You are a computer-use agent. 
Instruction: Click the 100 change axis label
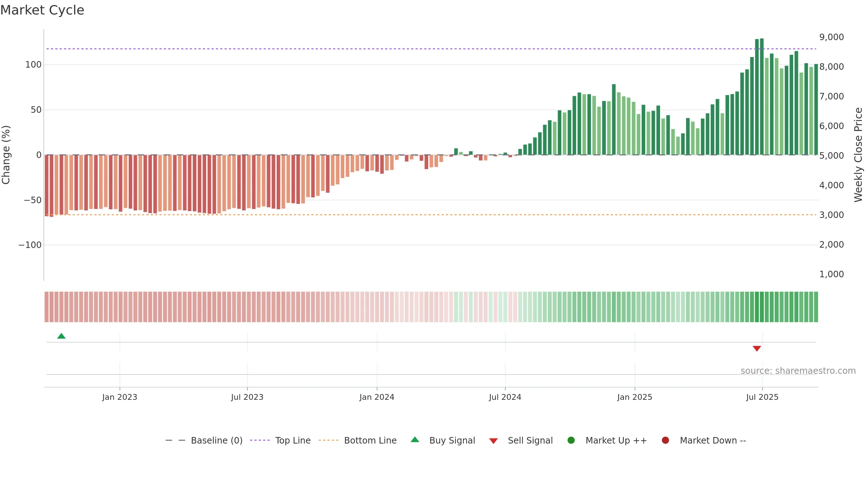coord(33,65)
